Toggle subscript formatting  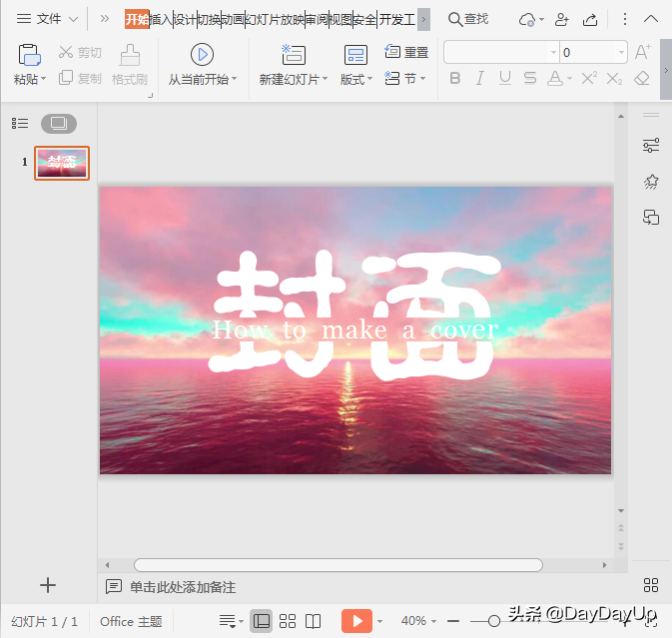[614, 79]
